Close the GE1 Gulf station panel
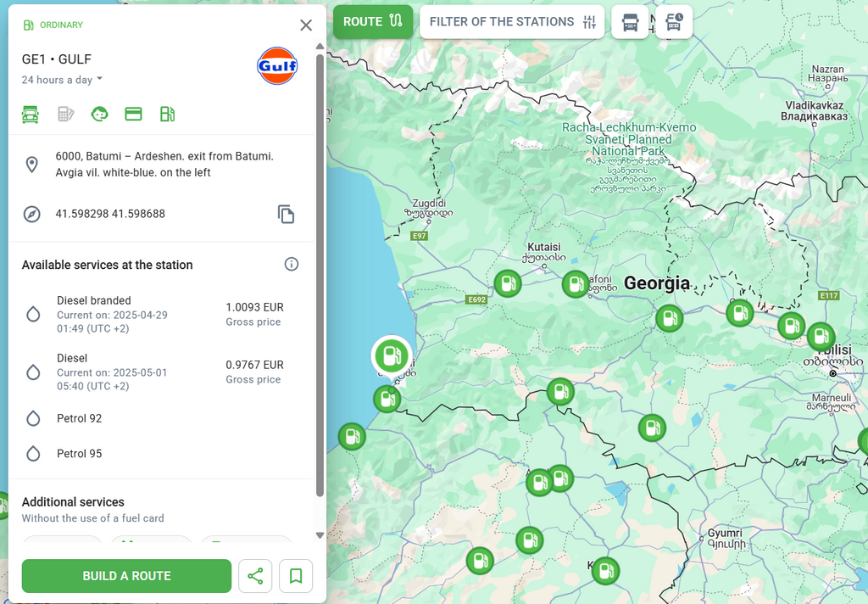 point(305,25)
